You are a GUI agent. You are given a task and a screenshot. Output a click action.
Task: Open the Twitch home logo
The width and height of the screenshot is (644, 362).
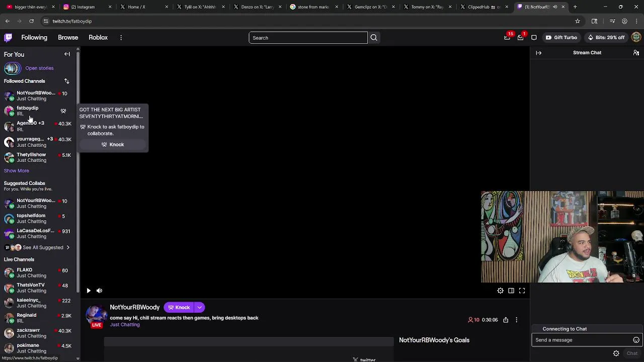[x=8, y=38]
